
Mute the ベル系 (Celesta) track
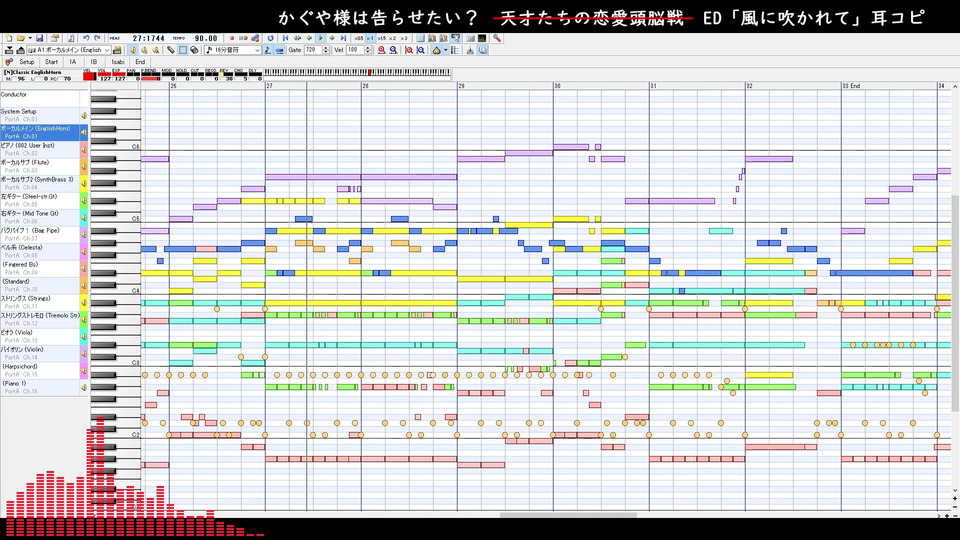click(84, 251)
